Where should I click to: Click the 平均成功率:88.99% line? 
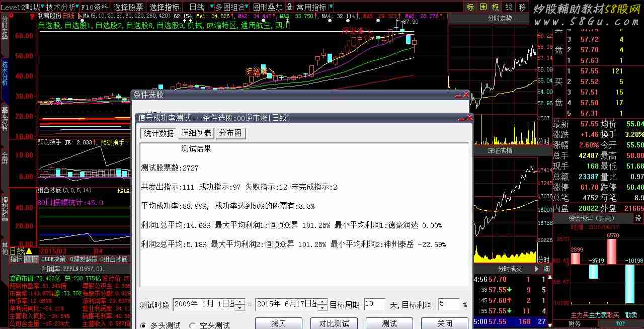(x=228, y=206)
